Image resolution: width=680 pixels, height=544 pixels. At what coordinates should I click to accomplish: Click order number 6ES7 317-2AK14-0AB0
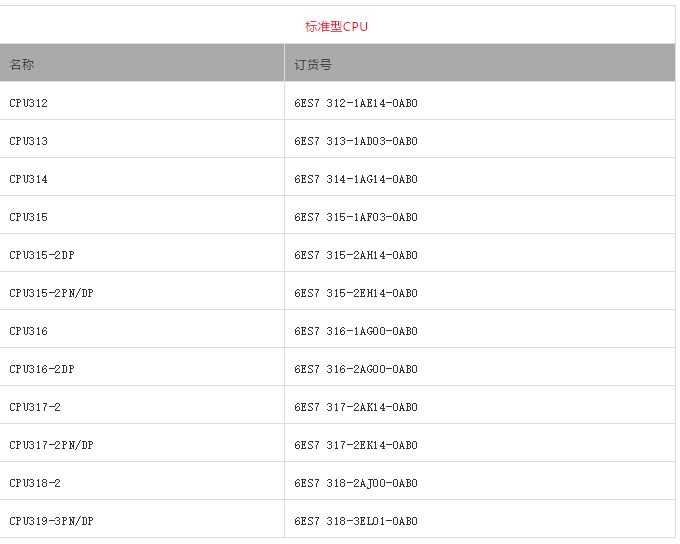coord(356,407)
